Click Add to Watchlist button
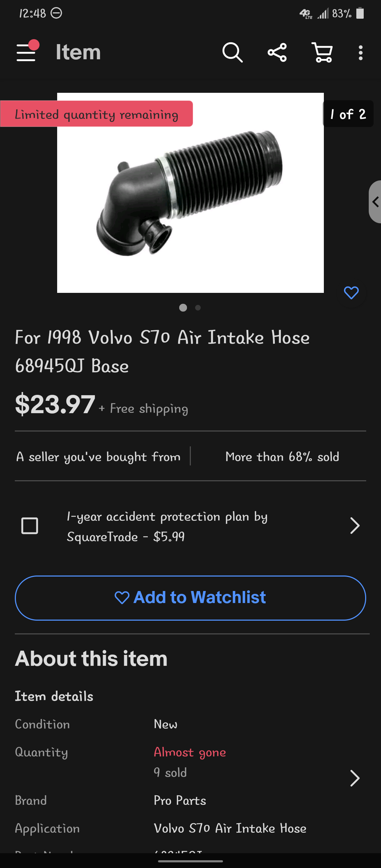381x868 pixels. coord(190,598)
